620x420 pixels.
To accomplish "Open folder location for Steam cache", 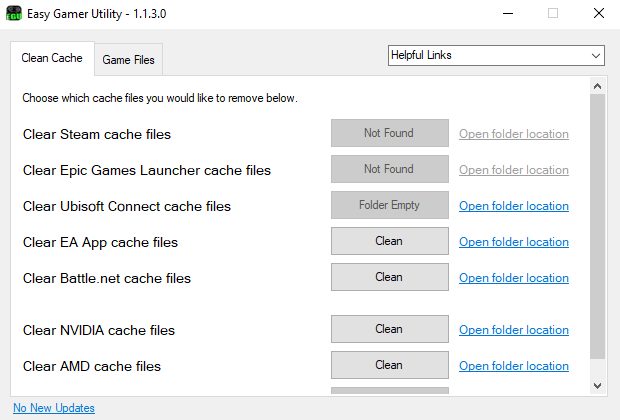I will pyautogui.click(x=514, y=134).
